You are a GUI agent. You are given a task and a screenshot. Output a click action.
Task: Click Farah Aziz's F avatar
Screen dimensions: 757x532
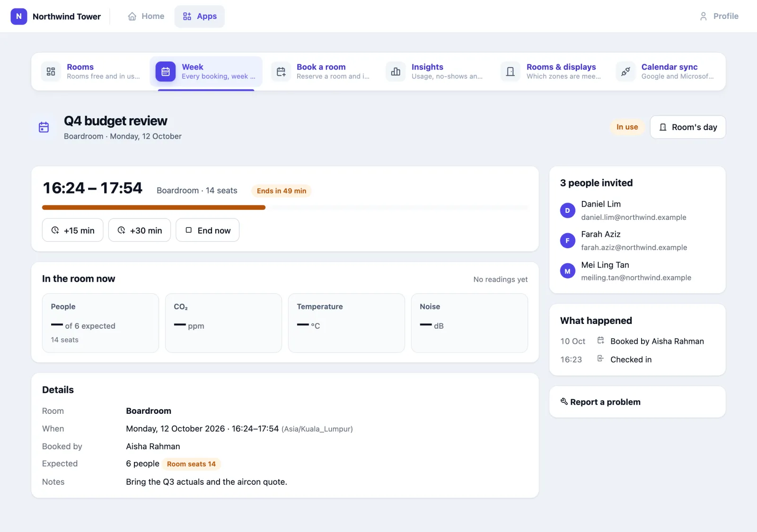[x=568, y=241]
